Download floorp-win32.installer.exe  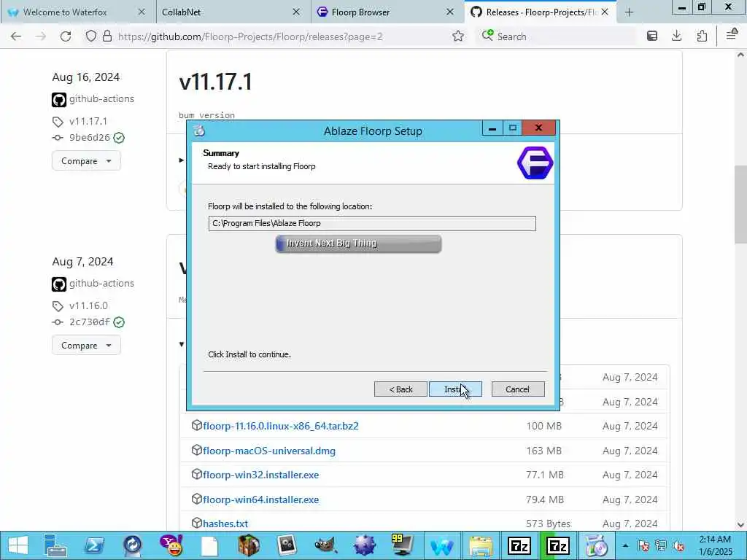(260, 475)
